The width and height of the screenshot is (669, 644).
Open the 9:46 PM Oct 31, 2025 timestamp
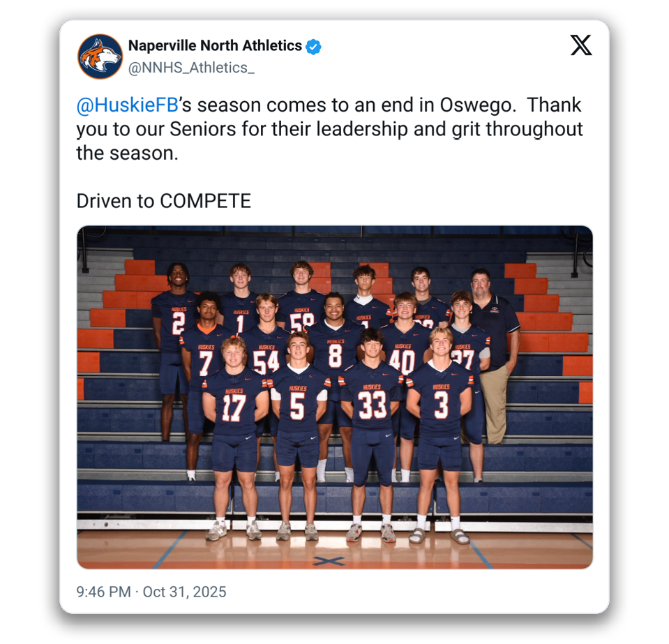pyautogui.click(x=151, y=592)
